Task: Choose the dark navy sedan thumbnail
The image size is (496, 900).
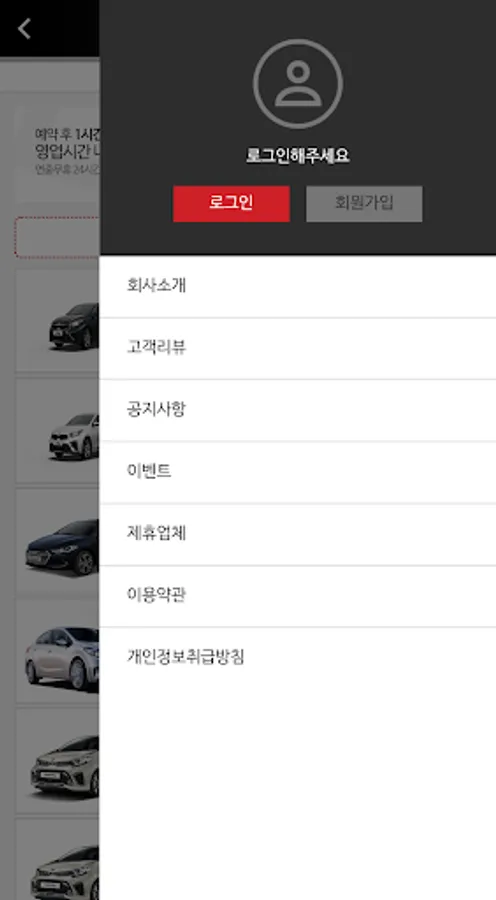Action: click(62, 546)
